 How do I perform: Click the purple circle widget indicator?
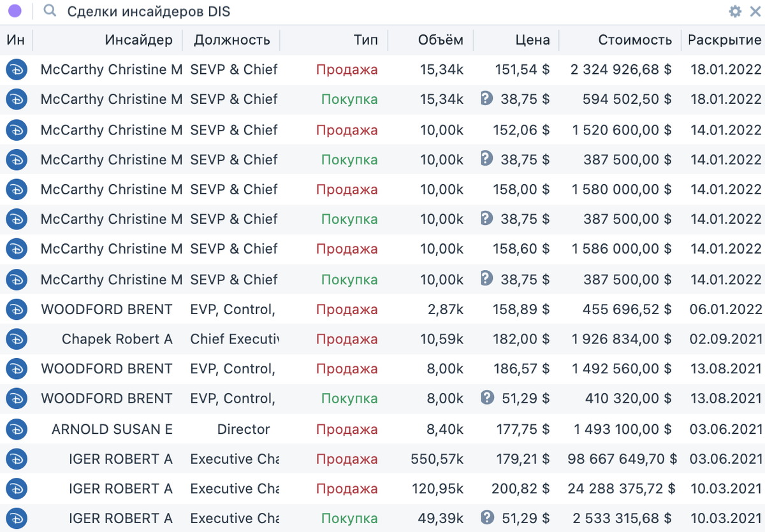click(15, 11)
